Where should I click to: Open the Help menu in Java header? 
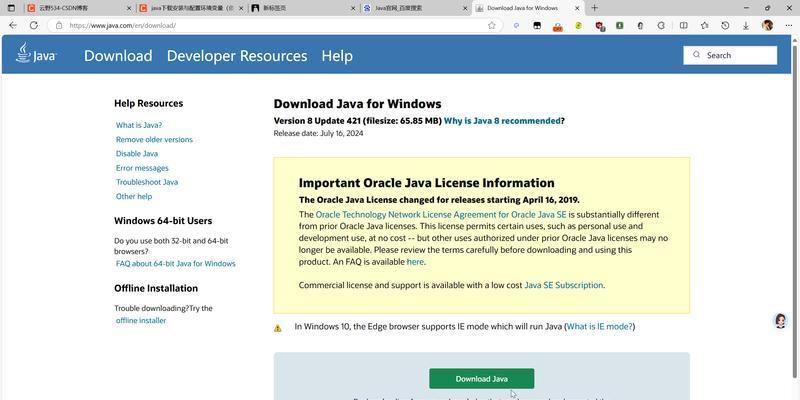337,56
